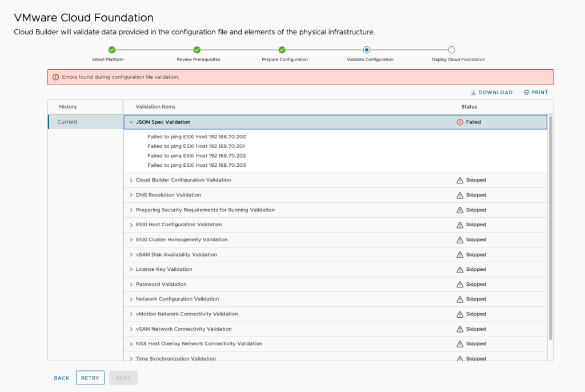Click warning icon for Preparing Security Requirements row
585x392 pixels.
460,210
